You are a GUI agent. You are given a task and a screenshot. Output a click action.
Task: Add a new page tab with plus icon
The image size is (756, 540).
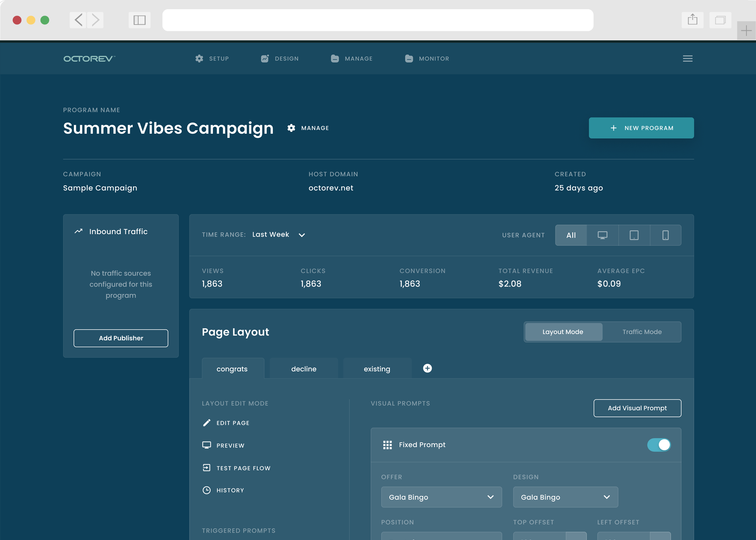coord(427,368)
